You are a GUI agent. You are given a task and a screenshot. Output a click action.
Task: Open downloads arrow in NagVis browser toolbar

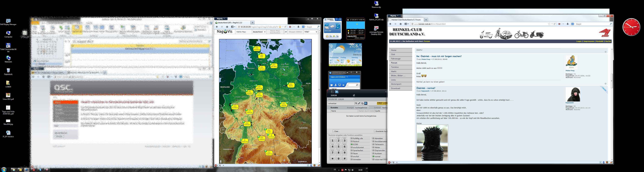(x=298, y=27)
